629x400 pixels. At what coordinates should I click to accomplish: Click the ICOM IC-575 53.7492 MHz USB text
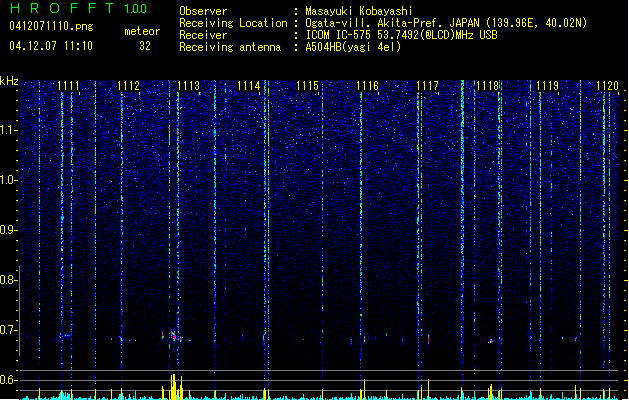[401, 35]
